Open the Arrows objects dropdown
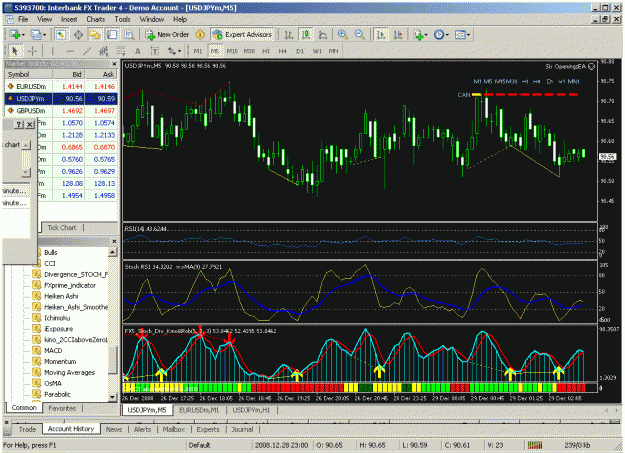This screenshot has height=453, width=625. [174, 51]
